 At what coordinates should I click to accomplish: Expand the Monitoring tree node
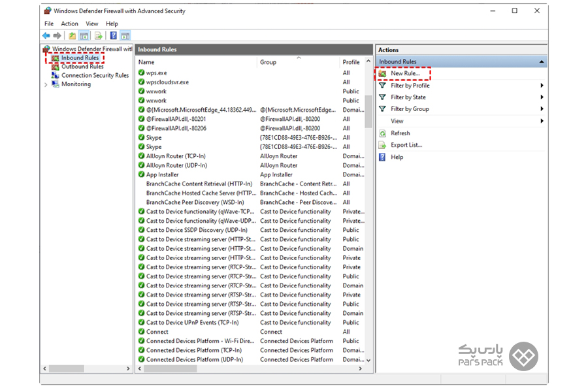point(46,84)
